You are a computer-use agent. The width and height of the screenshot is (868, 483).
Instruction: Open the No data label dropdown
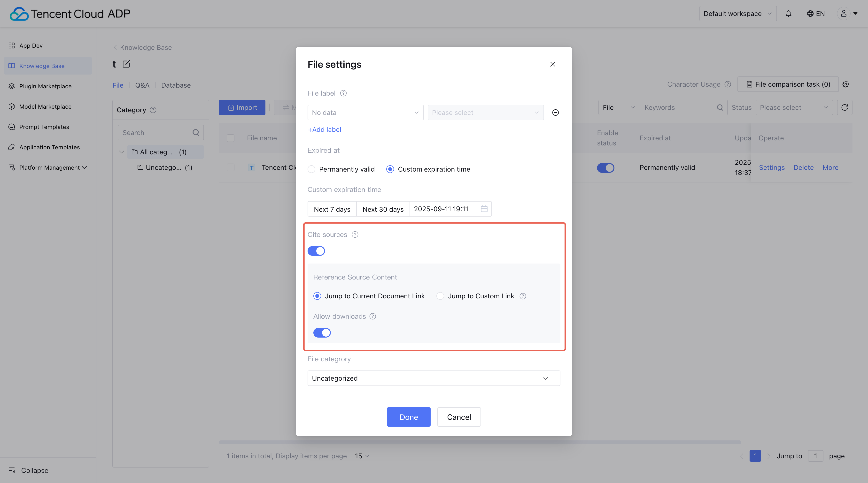366,113
